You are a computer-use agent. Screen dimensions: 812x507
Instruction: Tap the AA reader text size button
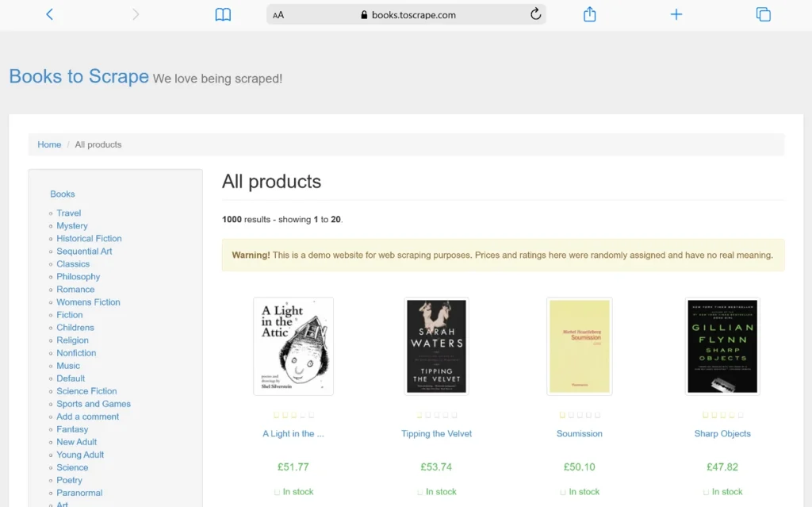tap(278, 15)
